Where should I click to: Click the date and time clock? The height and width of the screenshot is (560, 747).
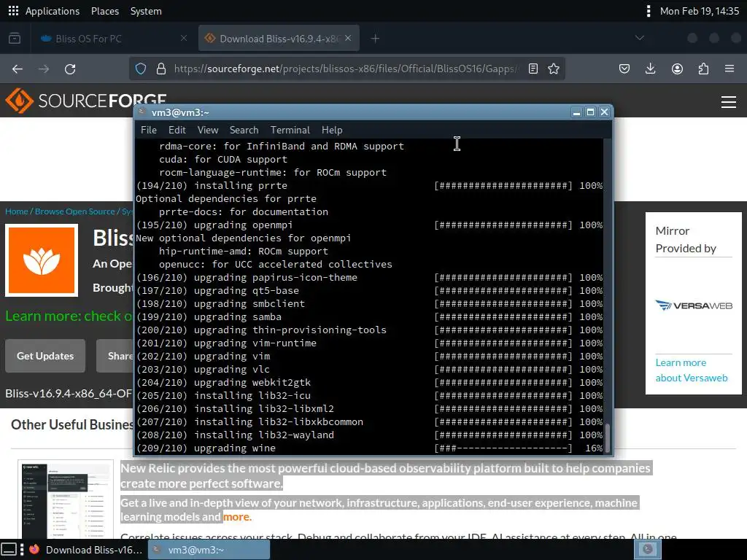pyautogui.click(x=699, y=11)
